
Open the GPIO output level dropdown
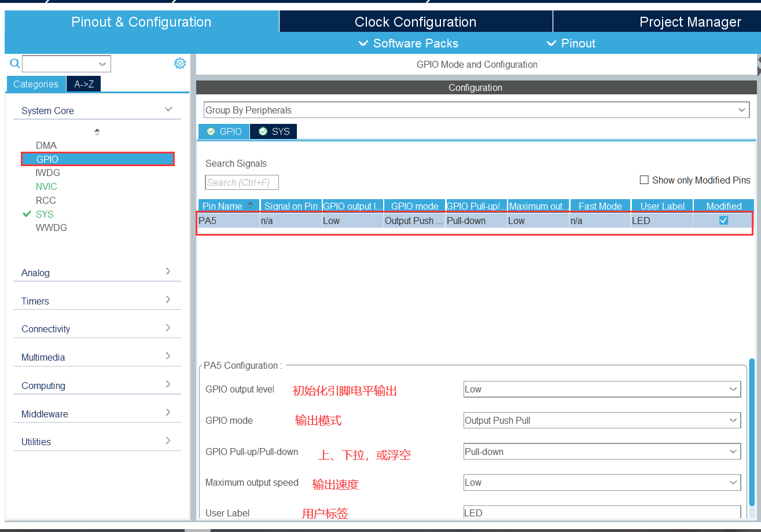(x=602, y=390)
